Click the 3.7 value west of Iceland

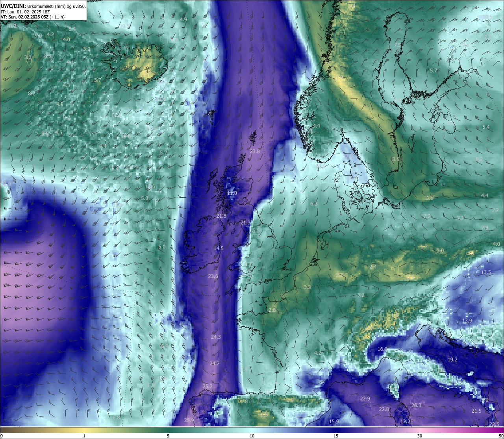97,80
